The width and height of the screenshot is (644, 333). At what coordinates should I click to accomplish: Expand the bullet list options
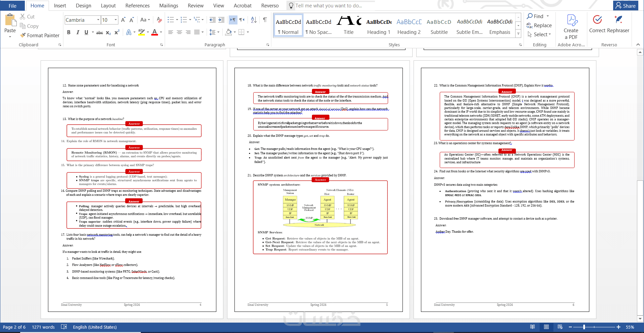coord(177,20)
